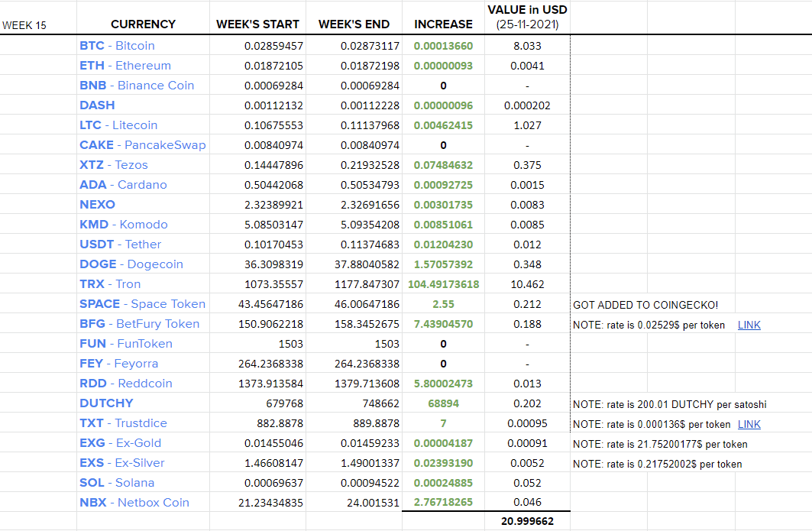Open the ETH - Ethereum link
The image size is (812, 531).
(125, 65)
